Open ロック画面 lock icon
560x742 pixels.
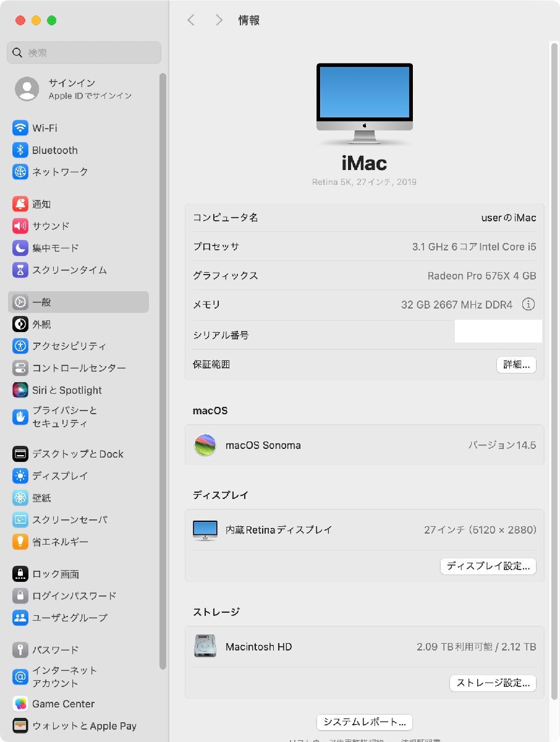[20, 574]
